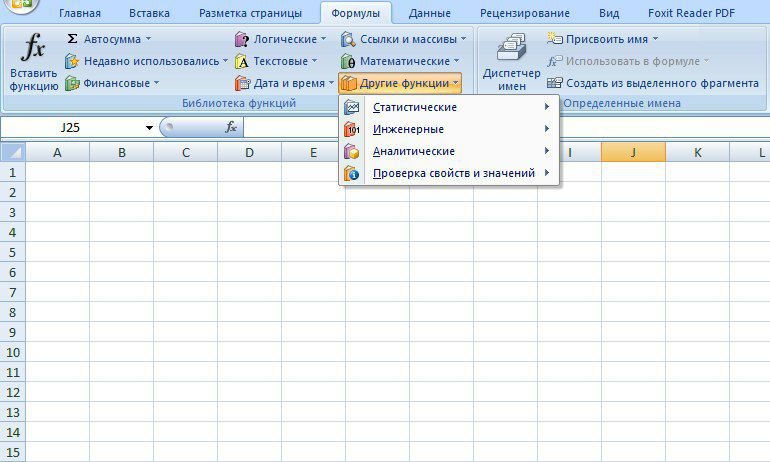770x462 pixels.
Task: Click the Information functions category icon
Action: [352, 173]
